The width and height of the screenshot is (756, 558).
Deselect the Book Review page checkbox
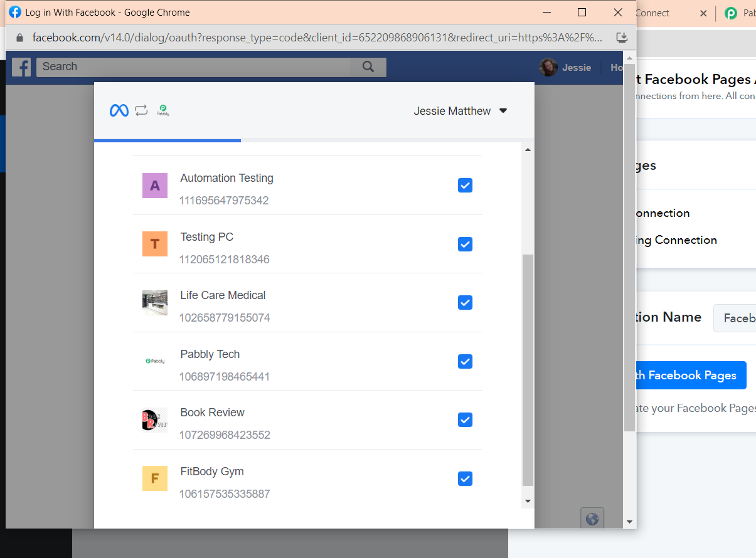tap(465, 420)
